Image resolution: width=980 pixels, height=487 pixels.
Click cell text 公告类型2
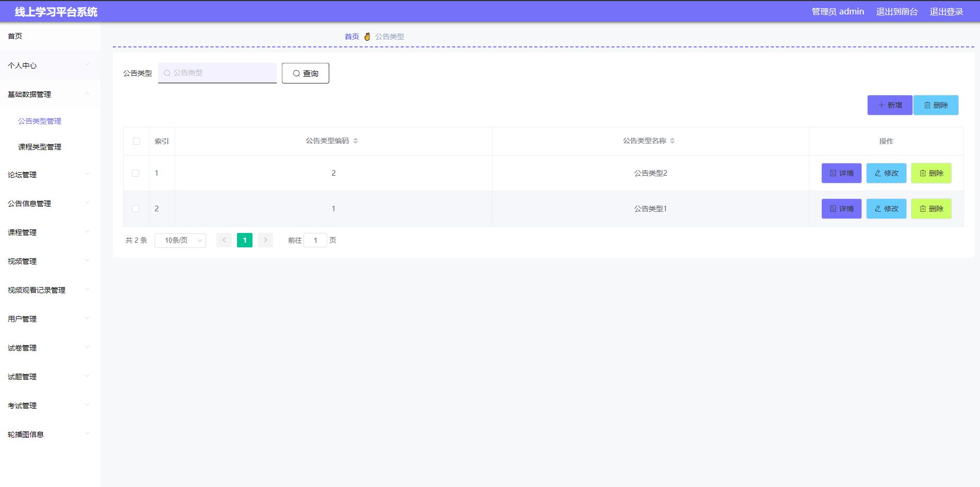pyautogui.click(x=651, y=173)
